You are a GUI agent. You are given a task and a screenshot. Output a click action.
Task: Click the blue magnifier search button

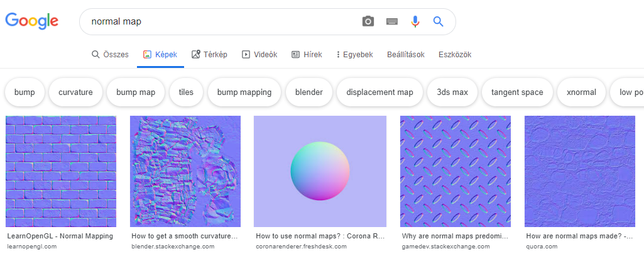439,21
